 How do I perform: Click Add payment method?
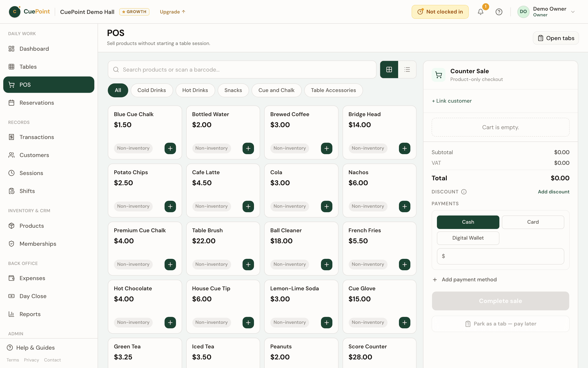click(464, 280)
